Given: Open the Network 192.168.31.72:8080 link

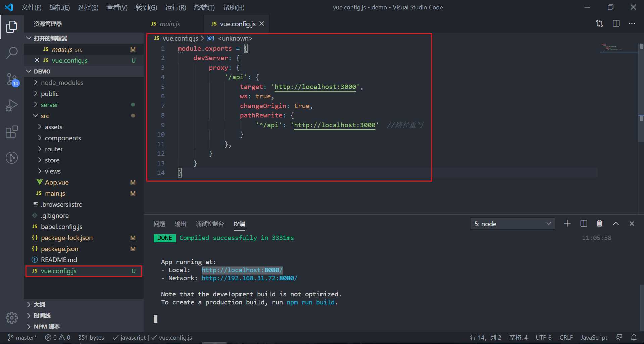Looking at the screenshot, I should [249, 278].
